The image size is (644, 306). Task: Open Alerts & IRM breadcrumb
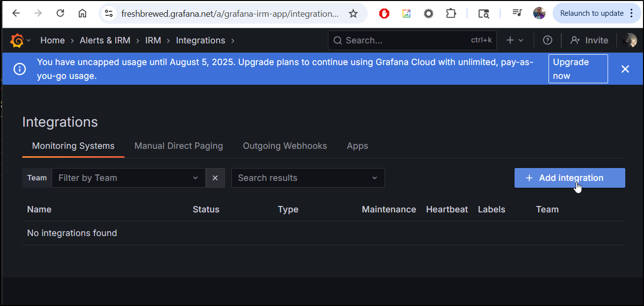(105, 40)
